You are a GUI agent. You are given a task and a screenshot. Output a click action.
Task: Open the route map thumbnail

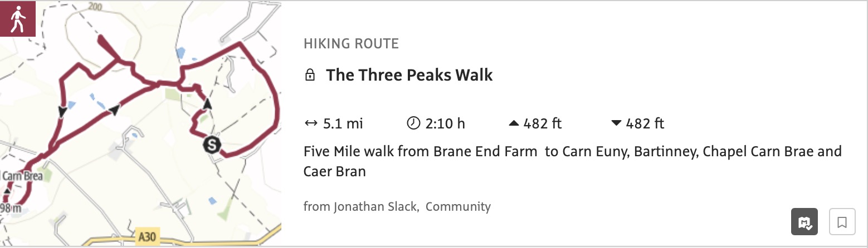(x=141, y=123)
